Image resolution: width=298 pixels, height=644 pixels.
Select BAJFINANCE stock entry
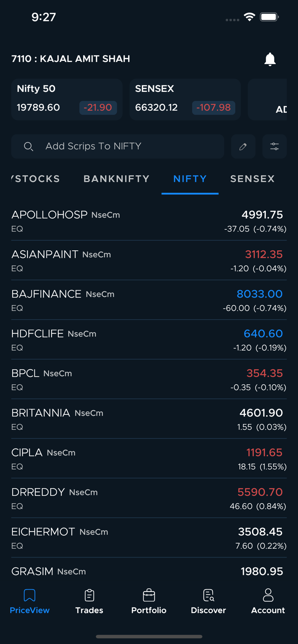point(149,300)
